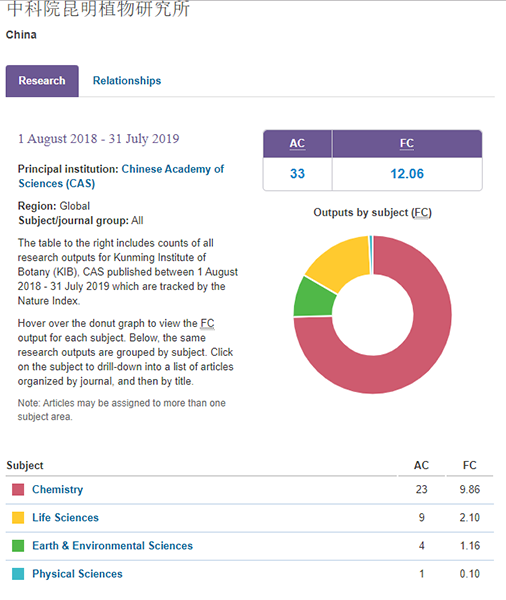The height and width of the screenshot is (600, 506).
Task: Click the FC abbreviation in chart title
Action: click(421, 213)
